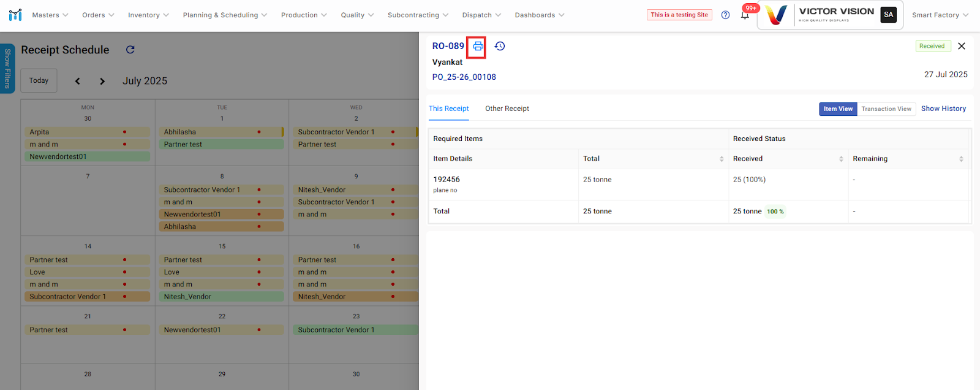The image size is (980, 390).
Task: Sort by the Total column
Action: tap(721, 159)
